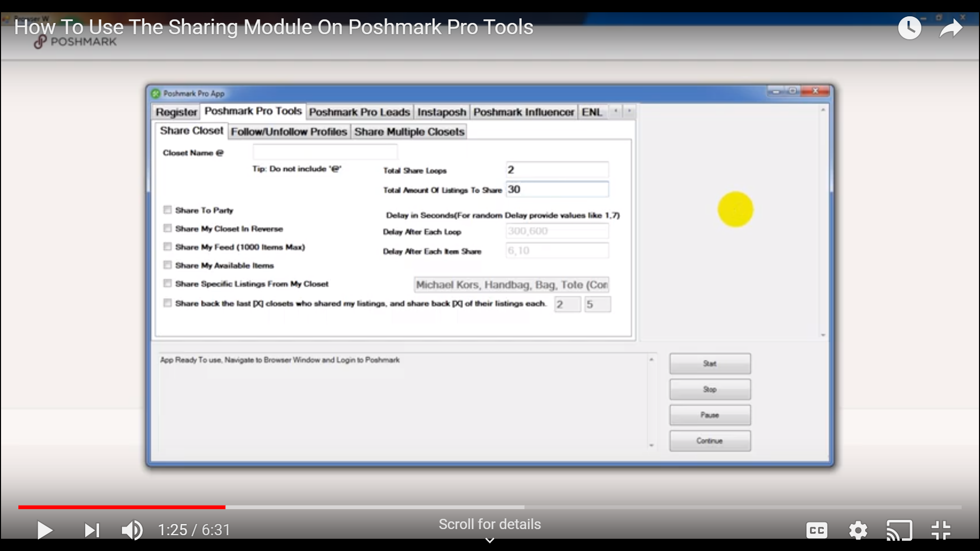Click the Continue button
The image size is (980, 551).
point(710,441)
